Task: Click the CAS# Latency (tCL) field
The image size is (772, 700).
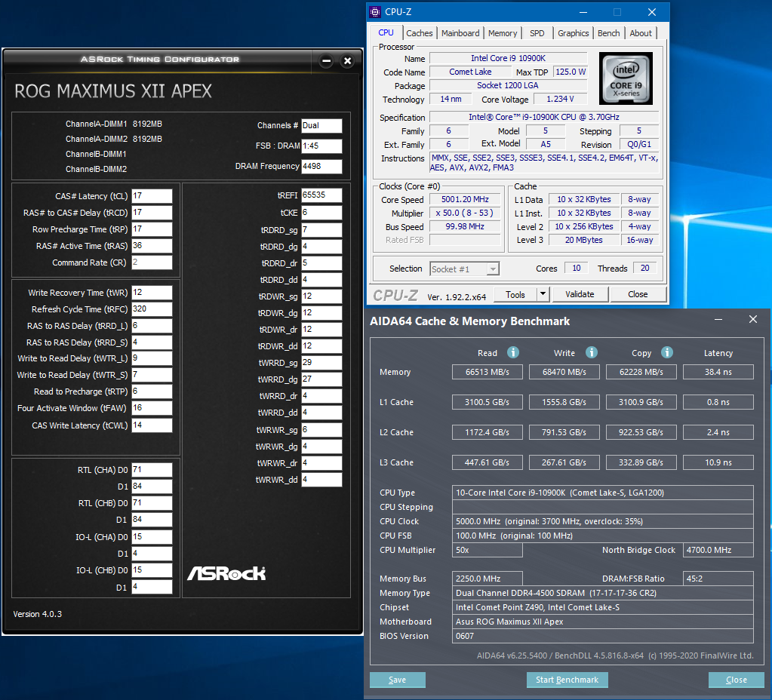Action: [152, 196]
